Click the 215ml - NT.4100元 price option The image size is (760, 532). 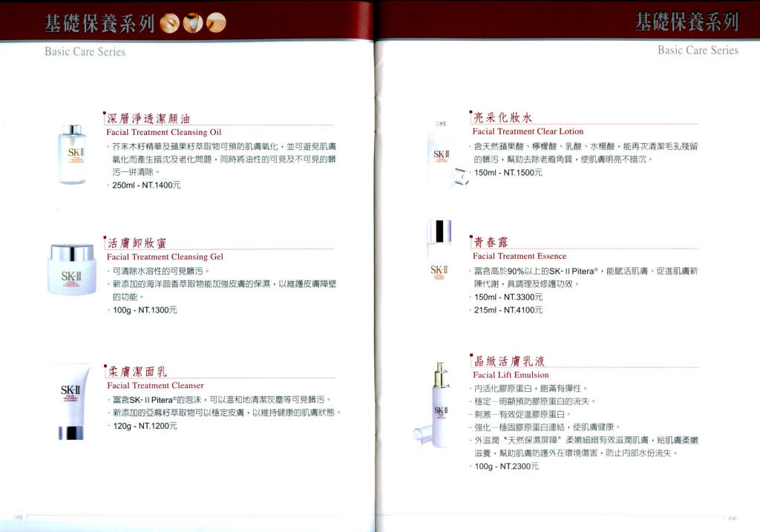click(x=508, y=310)
